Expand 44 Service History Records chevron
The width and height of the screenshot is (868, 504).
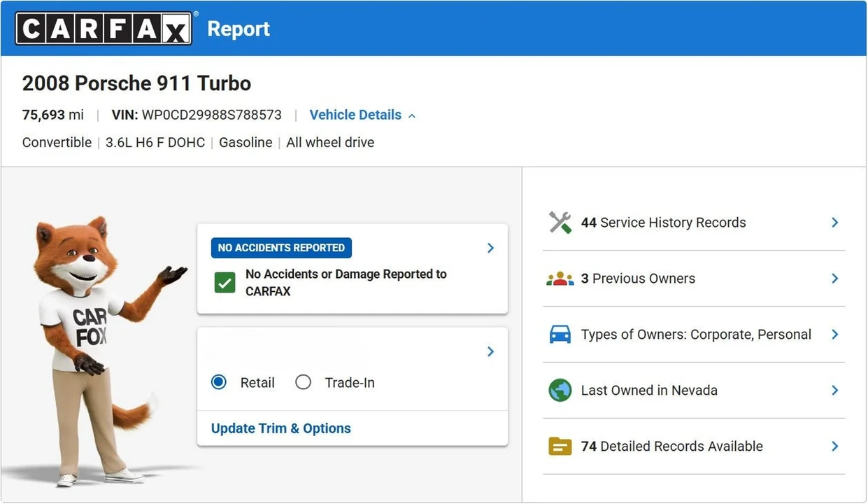point(834,223)
